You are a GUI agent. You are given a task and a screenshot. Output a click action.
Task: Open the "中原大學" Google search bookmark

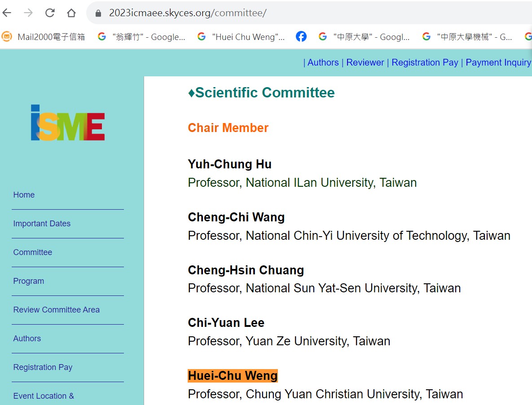pyautogui.click(x=364, y=37)
